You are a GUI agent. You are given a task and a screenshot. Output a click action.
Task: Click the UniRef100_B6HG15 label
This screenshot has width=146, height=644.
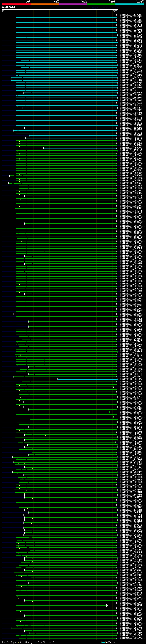click(x=131, y=469)
